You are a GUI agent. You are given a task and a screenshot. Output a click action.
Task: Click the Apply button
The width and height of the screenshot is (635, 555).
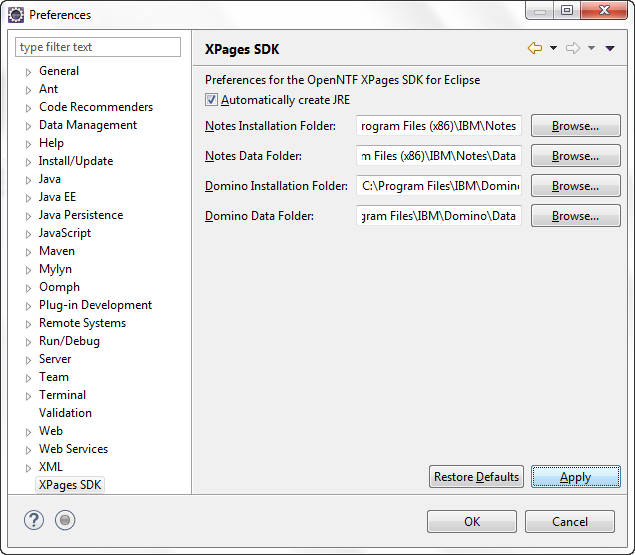[x=575, y=476]
